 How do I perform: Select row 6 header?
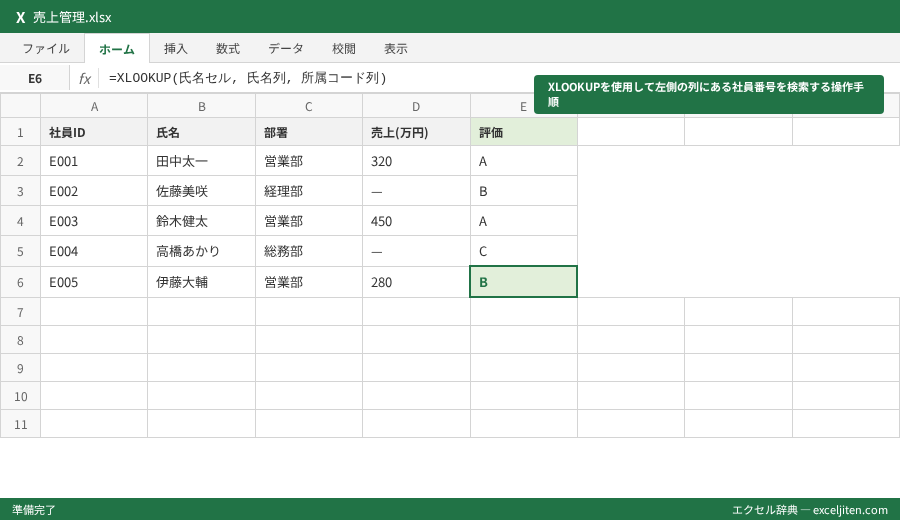tap(20, 282)
